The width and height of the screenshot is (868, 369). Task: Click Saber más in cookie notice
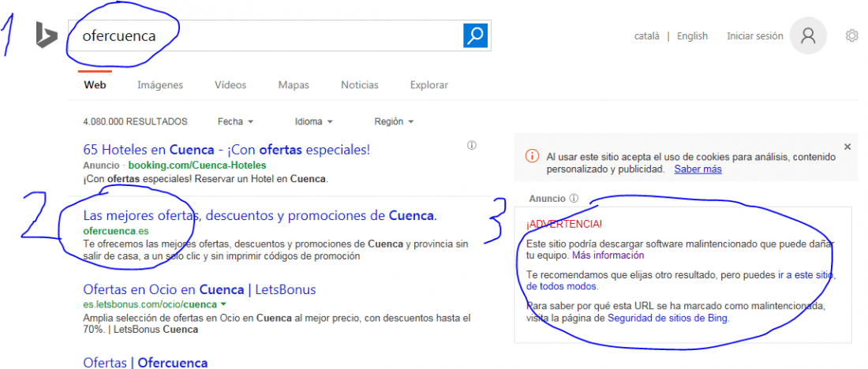[x=698, y=170]
